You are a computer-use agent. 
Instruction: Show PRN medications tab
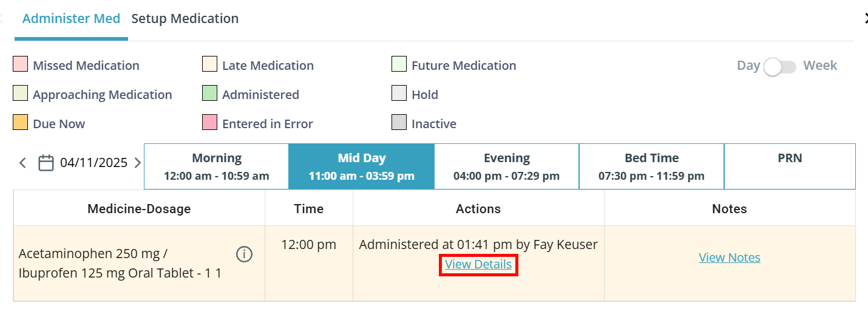coord(790,166)
